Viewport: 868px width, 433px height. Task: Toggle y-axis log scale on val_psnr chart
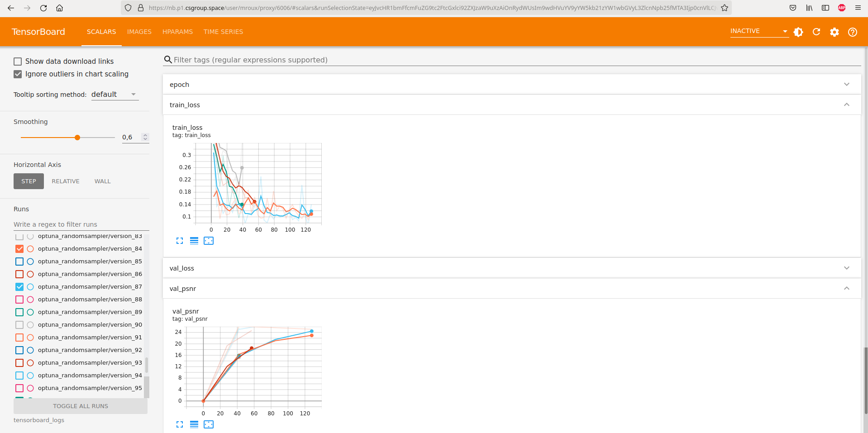pos(194,424)
